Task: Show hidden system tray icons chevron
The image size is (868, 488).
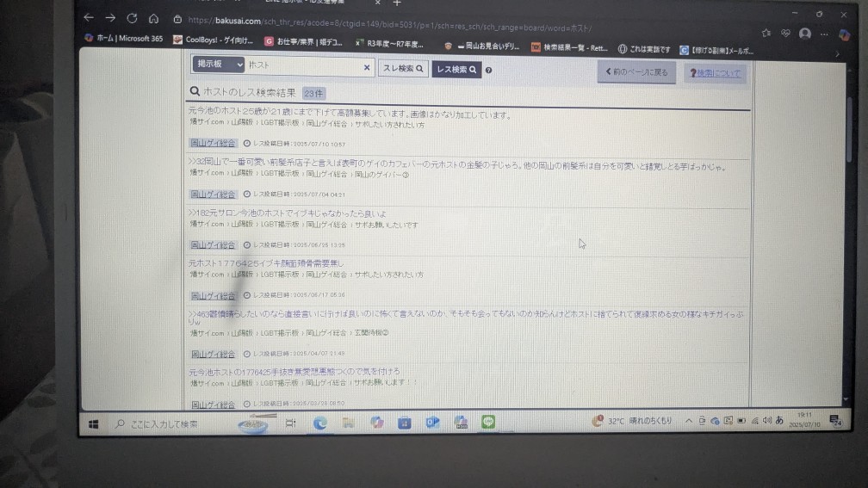Action: [x=689, y=421]
